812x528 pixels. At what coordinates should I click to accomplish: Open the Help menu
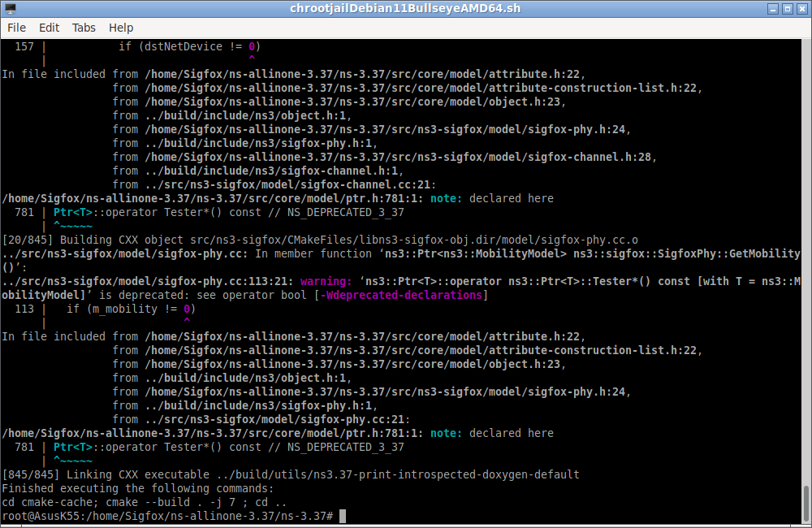(x=121, y=28)
